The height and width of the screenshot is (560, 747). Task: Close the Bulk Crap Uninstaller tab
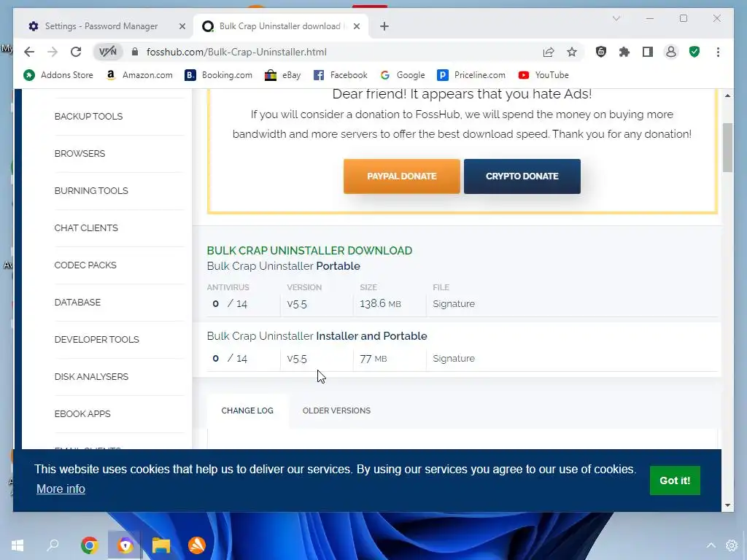click(x=357, y=26)
